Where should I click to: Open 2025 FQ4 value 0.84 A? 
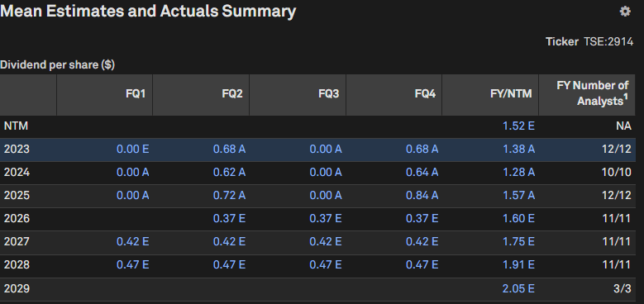coord(422,195)
